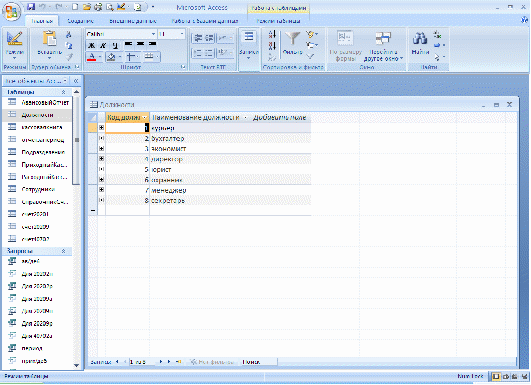Viewport: 531px width, 385px height.
Task: Click the printer icon in Quick Access toolbar
Action: [x=98, y=7]
